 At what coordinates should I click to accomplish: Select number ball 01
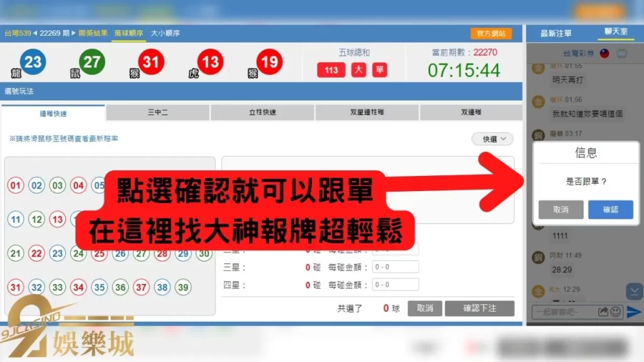point(16,185)
